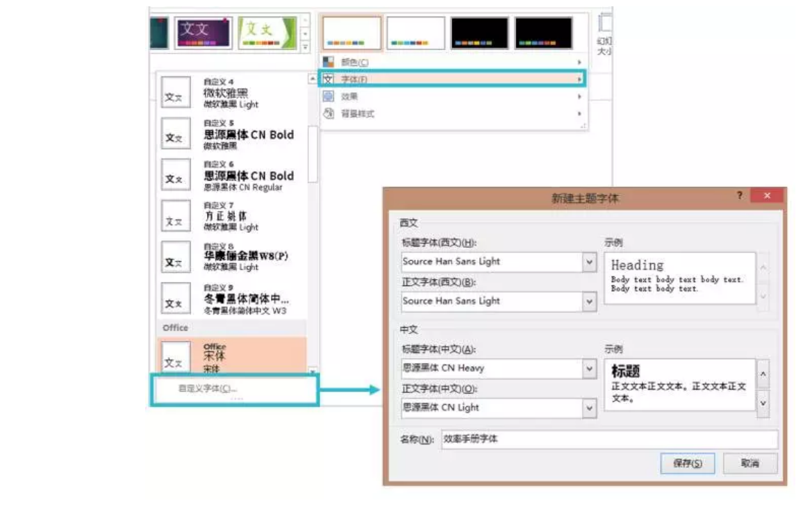Select the first white variant thumbnail
The image size is (812, 509).
[x=351, y=33]
